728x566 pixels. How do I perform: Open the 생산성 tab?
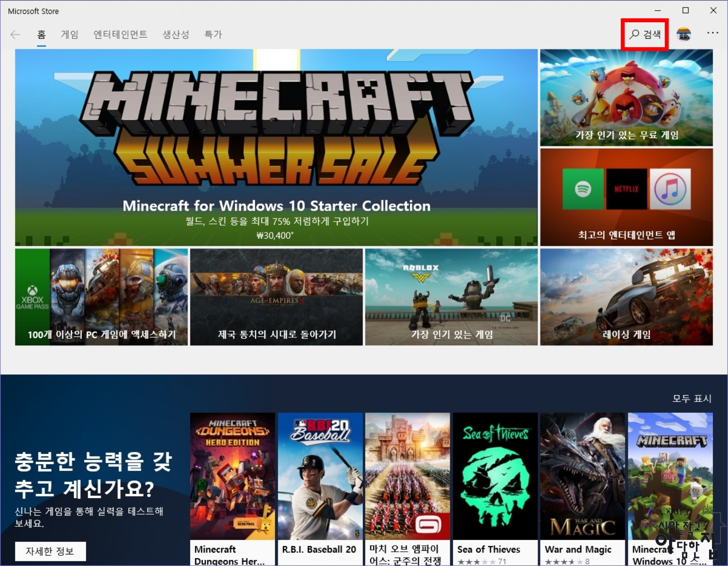[x=176, y=35]
